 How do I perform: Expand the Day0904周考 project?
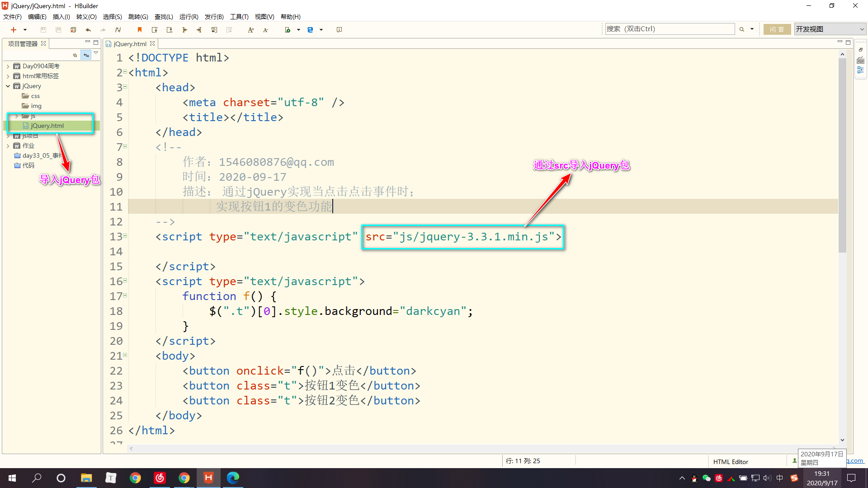[x=8, y=66]
